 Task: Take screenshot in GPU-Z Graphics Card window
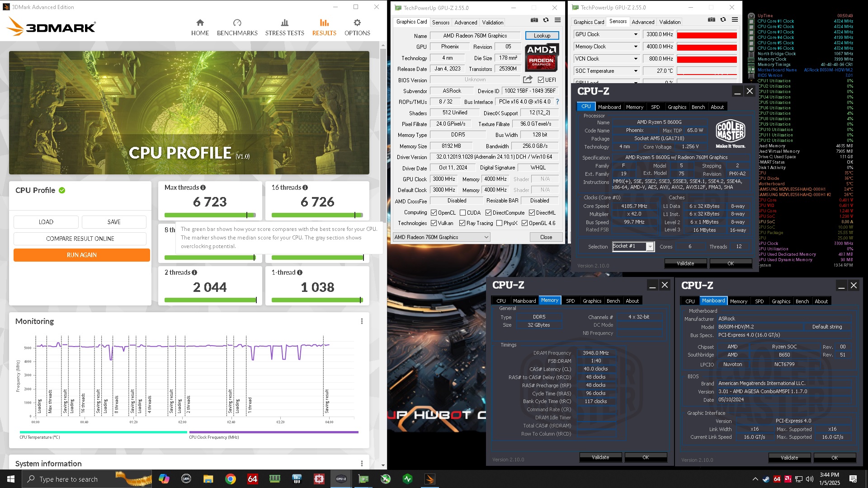pos(534,20)
